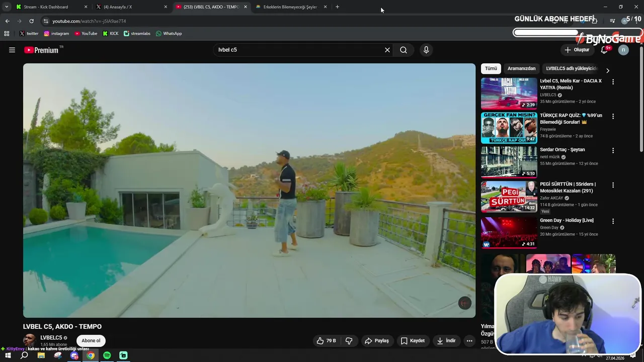This screenshot has height=362, width=644.
Task: Open Chrome media controls icon
Action: (612, 21)
